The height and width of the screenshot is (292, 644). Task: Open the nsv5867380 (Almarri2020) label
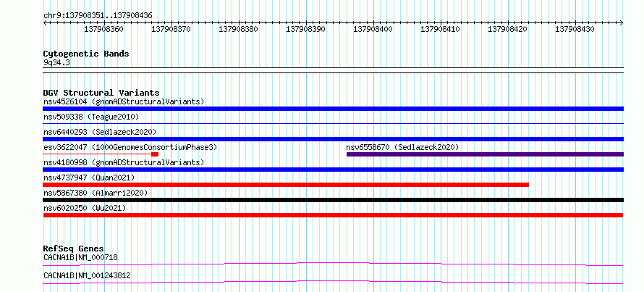click(96, 193)
